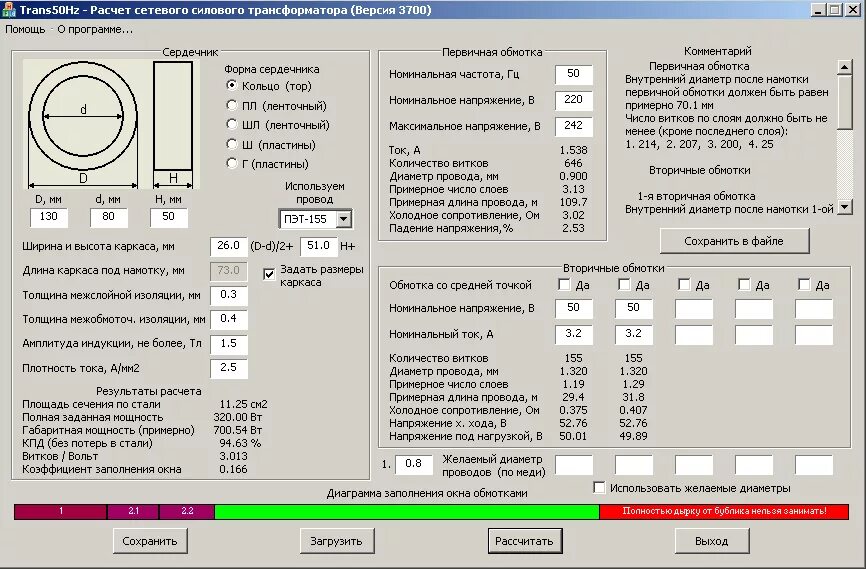Click winding segment 2.1 in fill diagram
This screenshot has width=866, height=569.
[133, 512]
